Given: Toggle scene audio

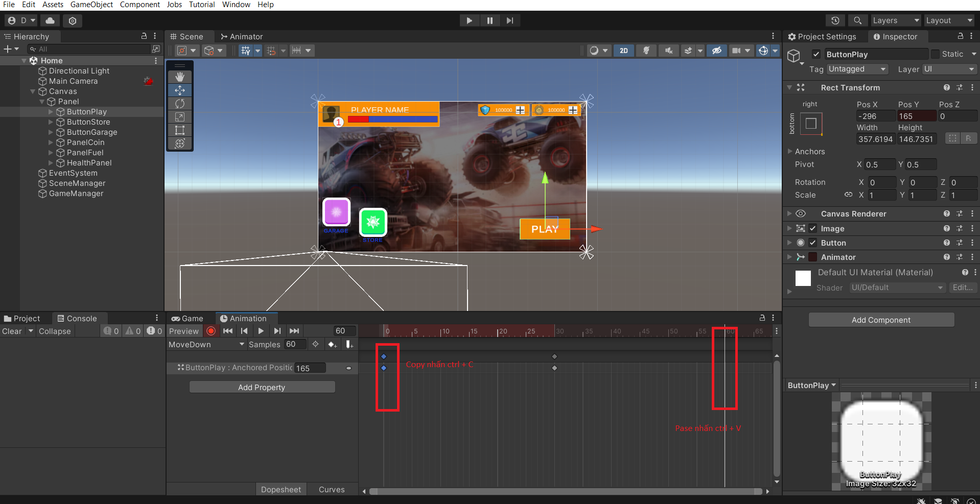Looking at the screenshot, I should pyautogui.click(x=668, y=51).
